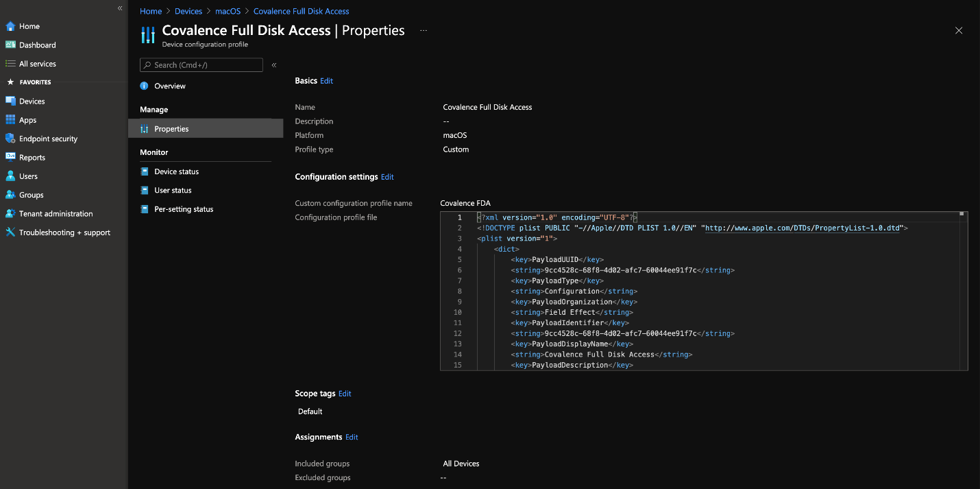The width and height of the screenshot is (980, 489).
Task: Click the Custom profile type value
Action: click(x=456, y=150)
